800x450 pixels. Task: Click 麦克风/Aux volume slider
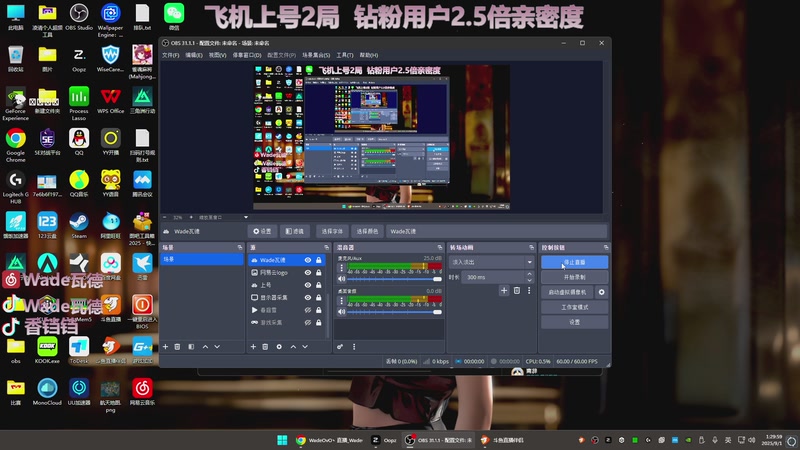point(394,279)
